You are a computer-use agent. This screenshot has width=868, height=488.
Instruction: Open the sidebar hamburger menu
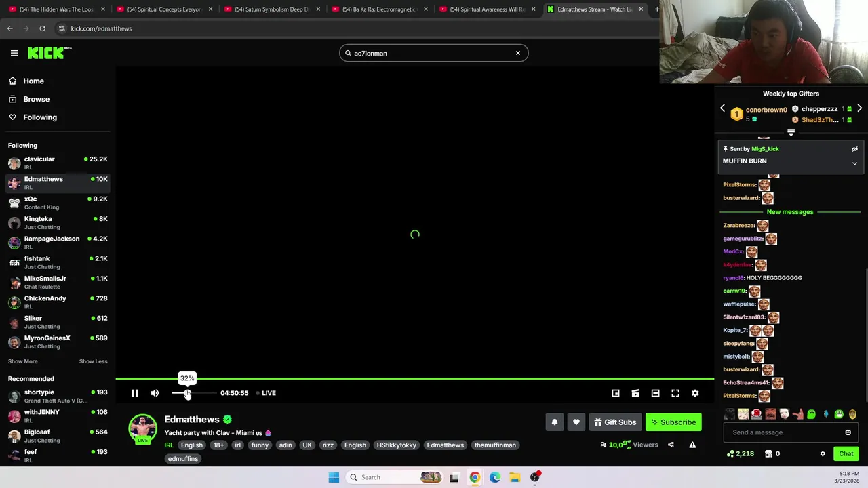[14, 53]
